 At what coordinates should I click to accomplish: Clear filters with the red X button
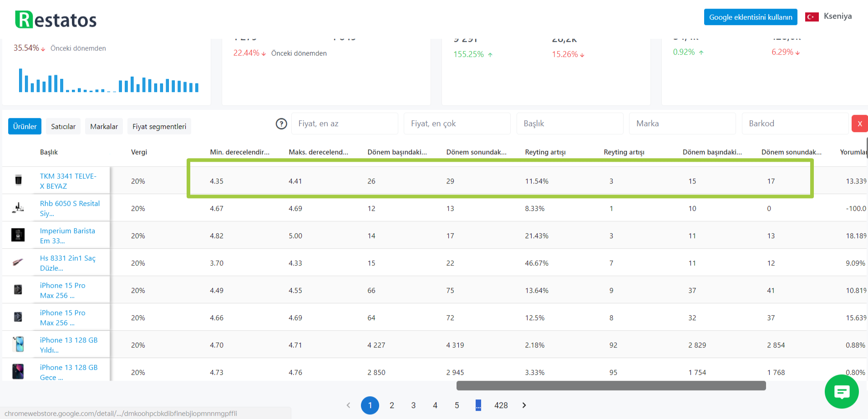(859, 123)
